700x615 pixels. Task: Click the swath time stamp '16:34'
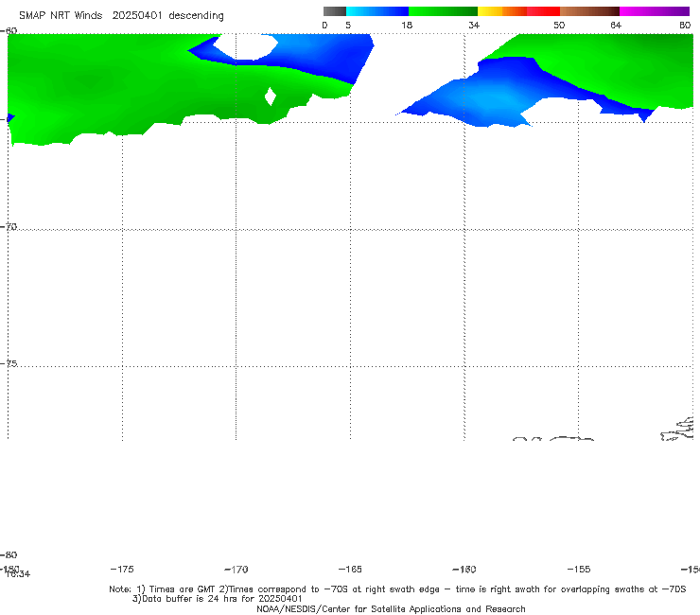point(18,574)
